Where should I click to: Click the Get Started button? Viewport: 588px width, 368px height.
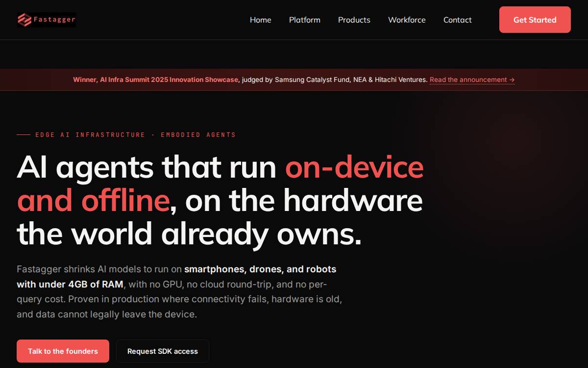tap(535, 20)
